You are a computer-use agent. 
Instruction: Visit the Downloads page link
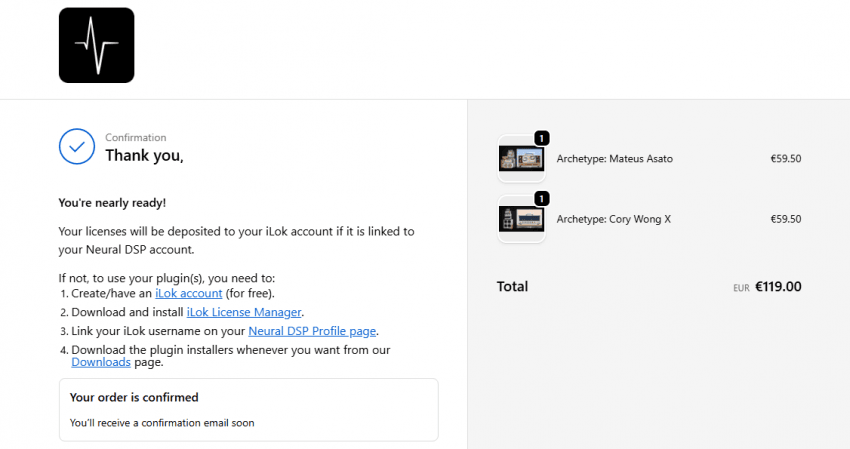[101, 362]
